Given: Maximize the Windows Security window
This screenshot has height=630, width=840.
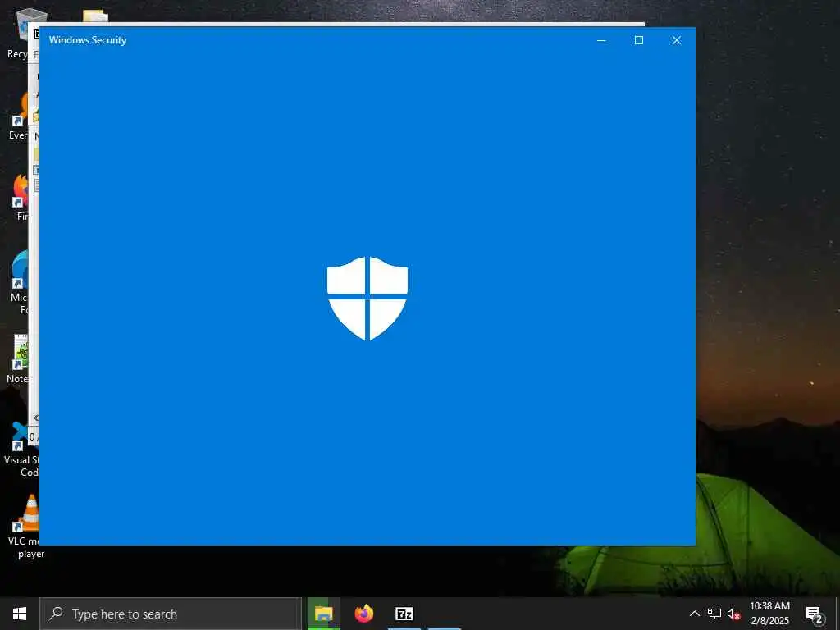Looking at the screenshot, I should point(638,40).
